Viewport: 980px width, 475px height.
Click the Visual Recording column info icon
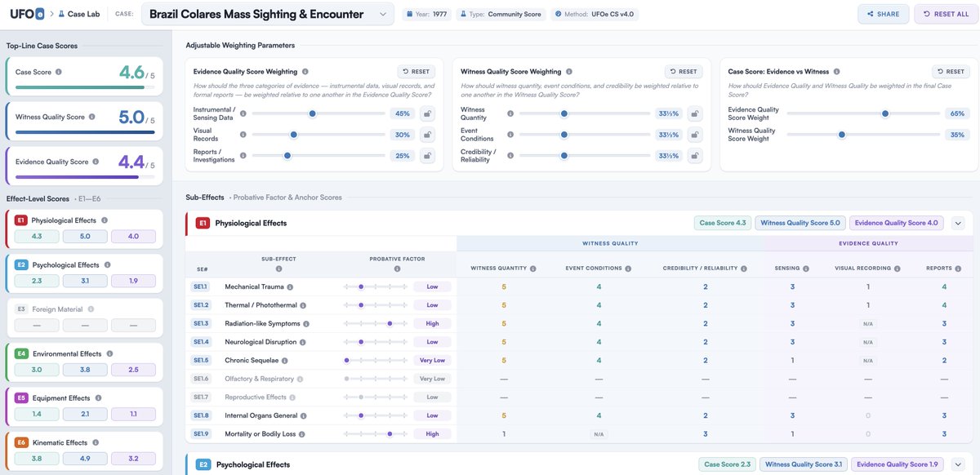pyautogui.click(x=896, y=268)
